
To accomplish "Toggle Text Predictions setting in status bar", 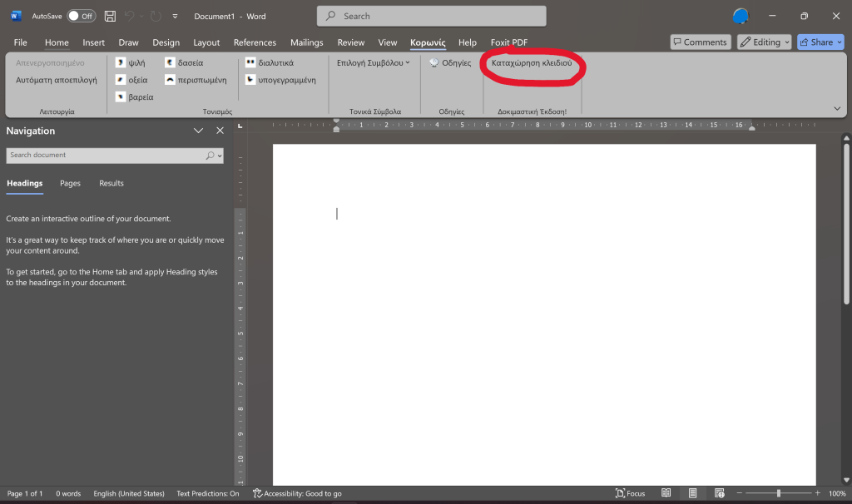I will (x=207, y=493).
